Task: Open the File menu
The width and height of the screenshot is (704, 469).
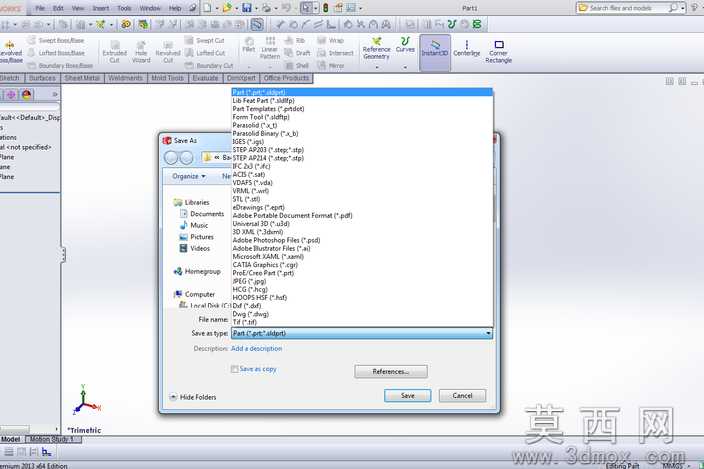Action: pos(40,8)
